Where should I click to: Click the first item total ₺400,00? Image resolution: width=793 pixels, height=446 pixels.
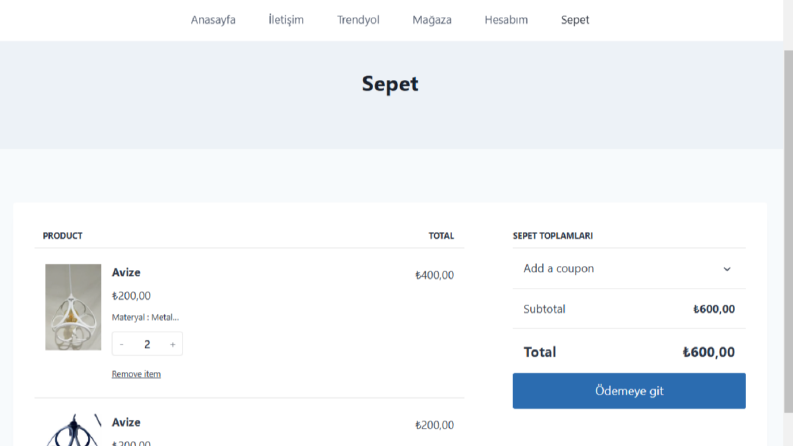click(434, 275)
